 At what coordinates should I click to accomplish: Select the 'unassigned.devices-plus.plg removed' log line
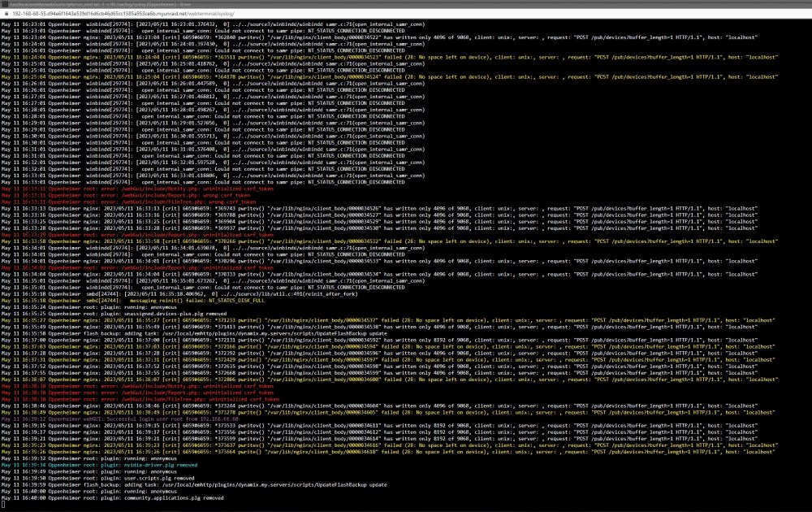[x=114, y=314]
